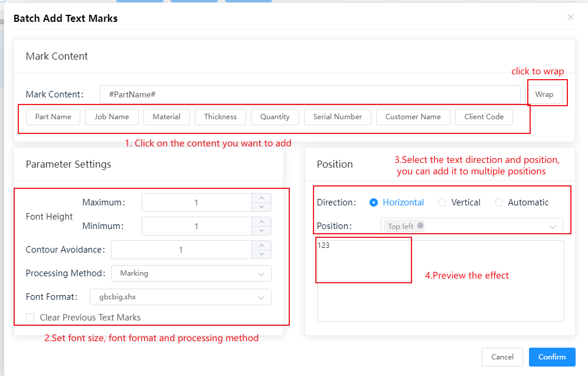
Task: Decrease the Maximum font height value
Action: coord(262,207)
